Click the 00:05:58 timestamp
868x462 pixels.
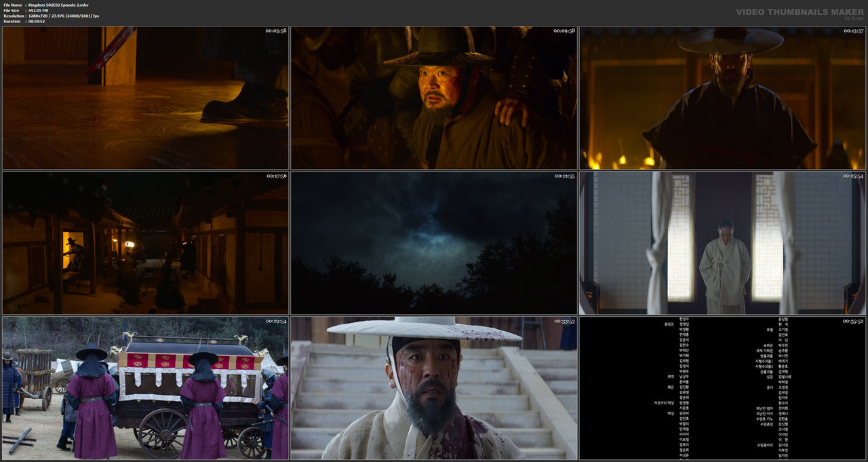point(275,31)
